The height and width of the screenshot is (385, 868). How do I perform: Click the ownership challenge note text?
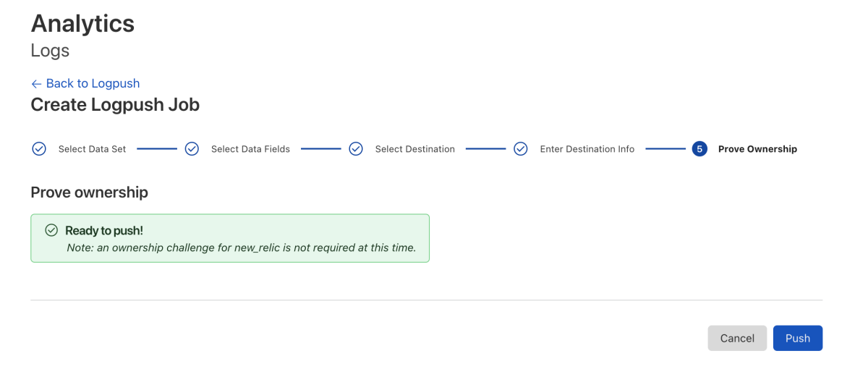(241, 247)
